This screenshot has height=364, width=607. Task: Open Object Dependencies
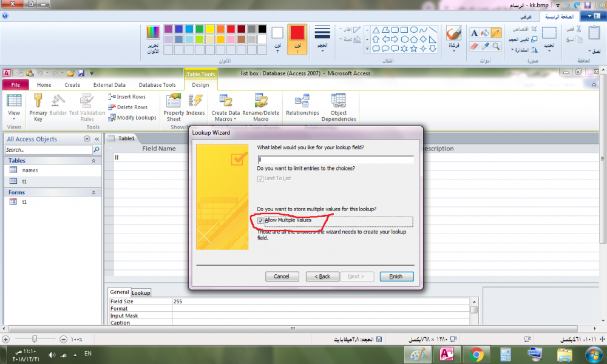[x=339, y=107]
